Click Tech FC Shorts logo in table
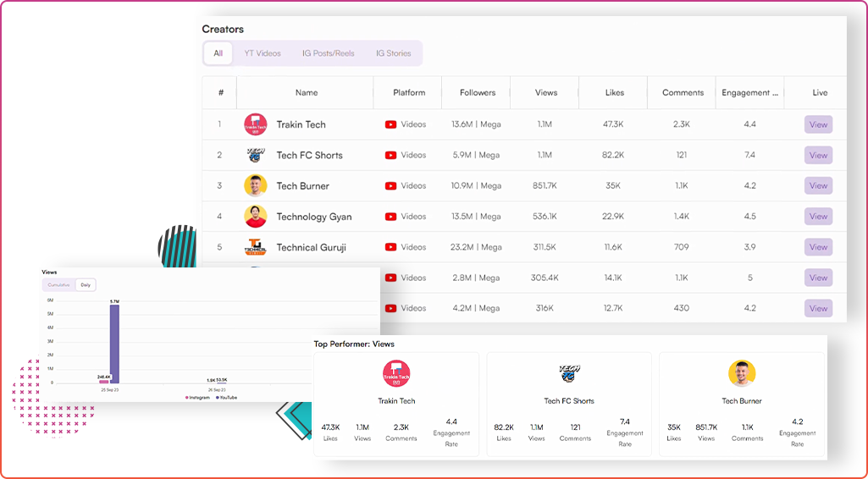868x479 pixels. (255, 155)
